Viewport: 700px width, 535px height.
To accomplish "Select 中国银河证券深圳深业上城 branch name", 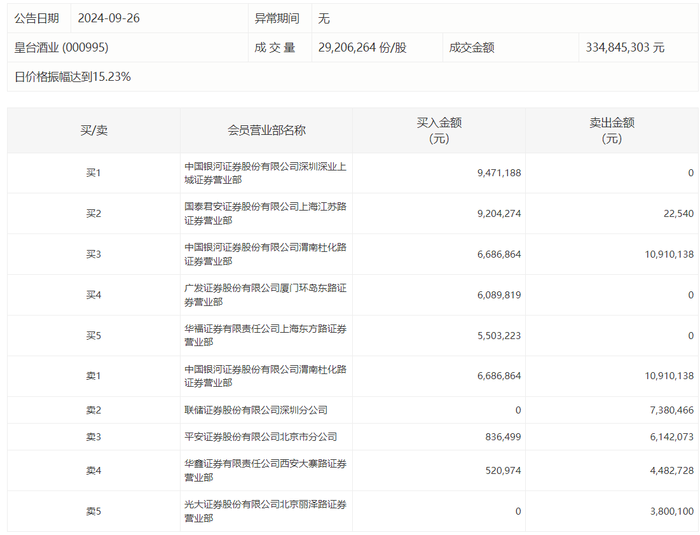I will click(x=265, y=173).
